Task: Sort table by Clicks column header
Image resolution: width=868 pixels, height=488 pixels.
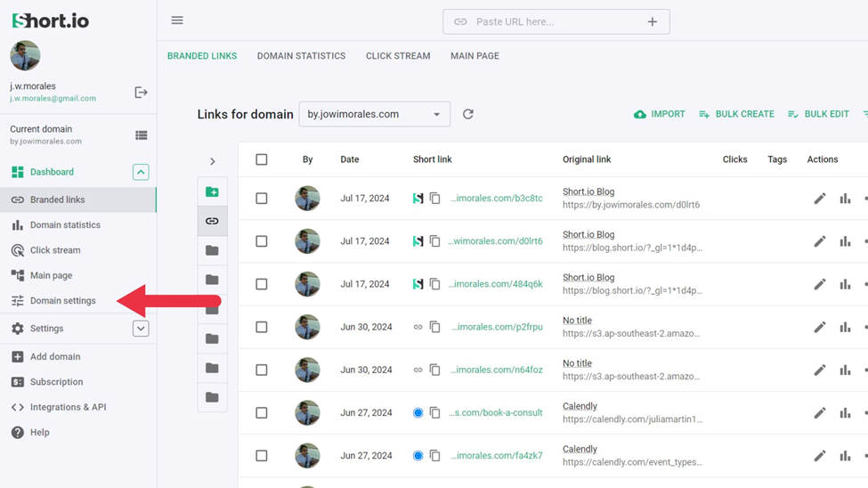Action: pyautogui.click(x=734, y=159)
